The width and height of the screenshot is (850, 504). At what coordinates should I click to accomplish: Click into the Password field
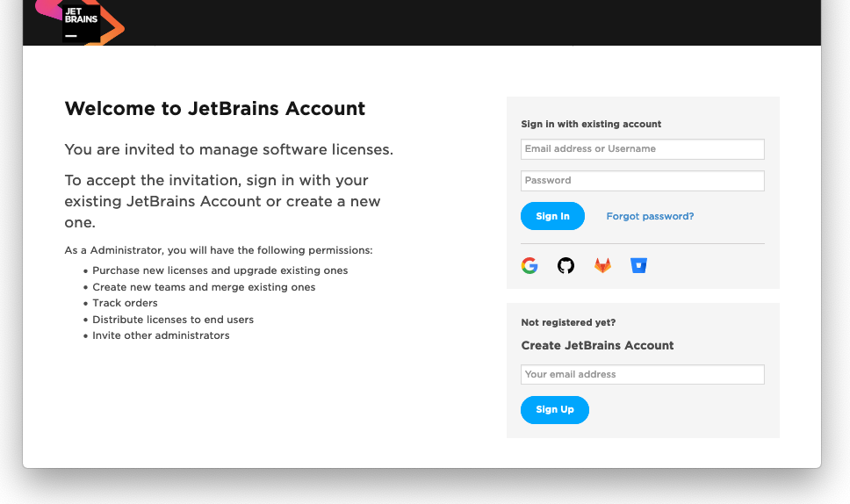coord(642,181)
